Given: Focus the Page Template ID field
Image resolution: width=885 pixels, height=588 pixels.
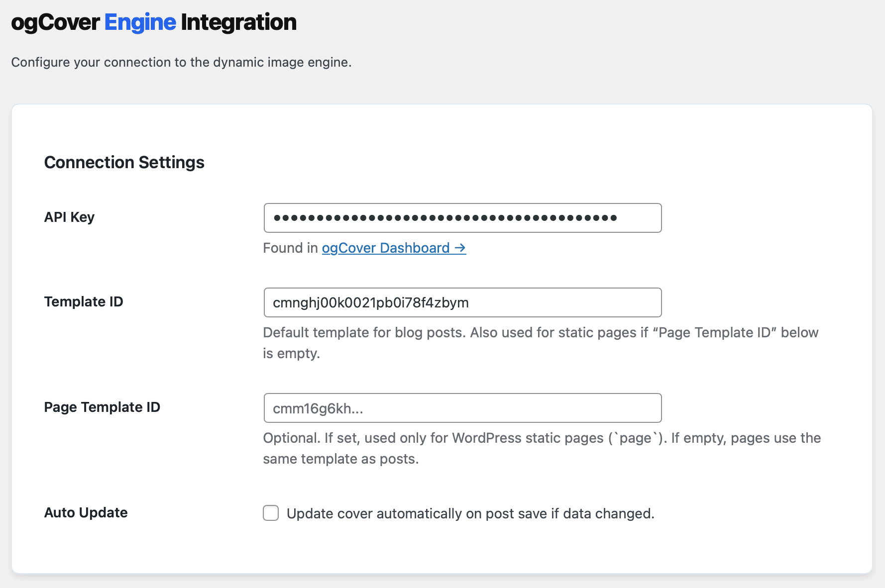Looking at the screenshot, I should pyautogui.click(x=462, y=408).
